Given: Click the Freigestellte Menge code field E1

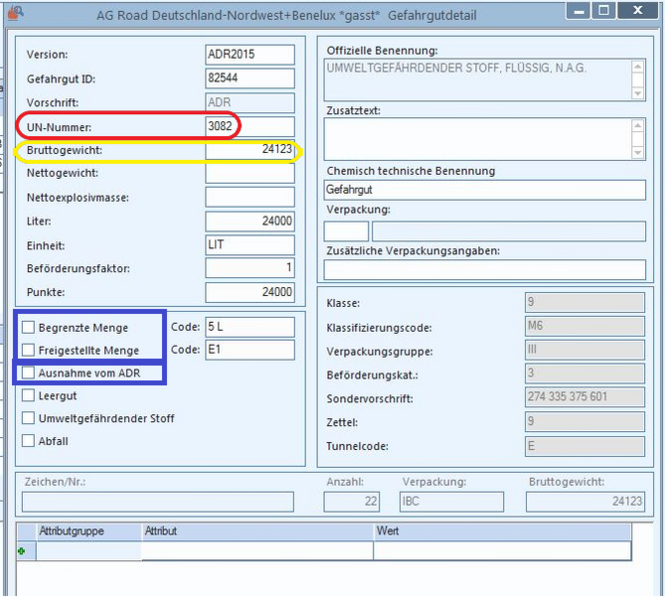Looking at the screenshot, I should [x=250, y=350].
